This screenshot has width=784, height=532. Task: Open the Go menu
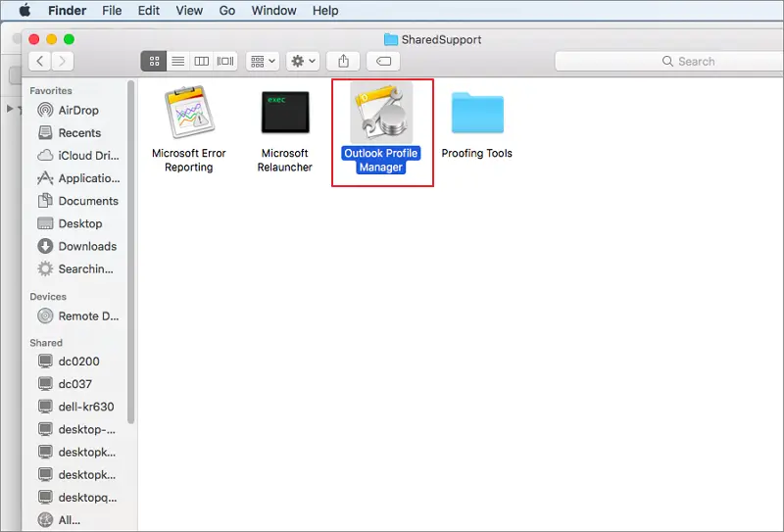click(227, 11)
